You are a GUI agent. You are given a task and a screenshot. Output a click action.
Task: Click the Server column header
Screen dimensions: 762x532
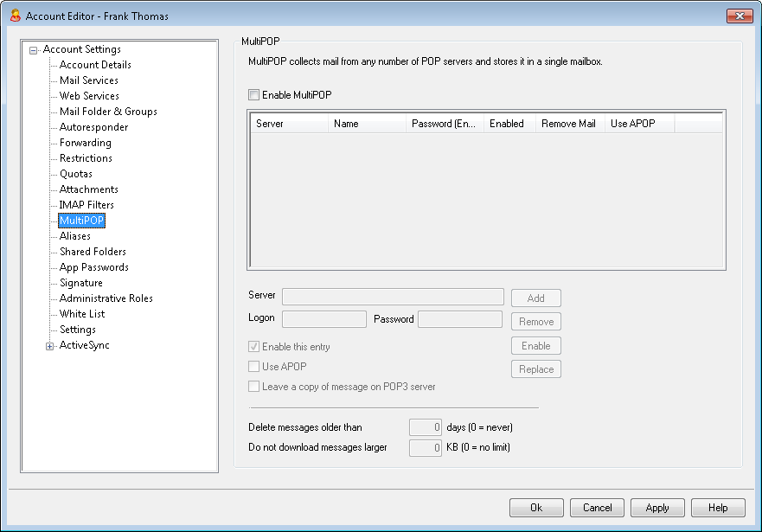(289, 124)
